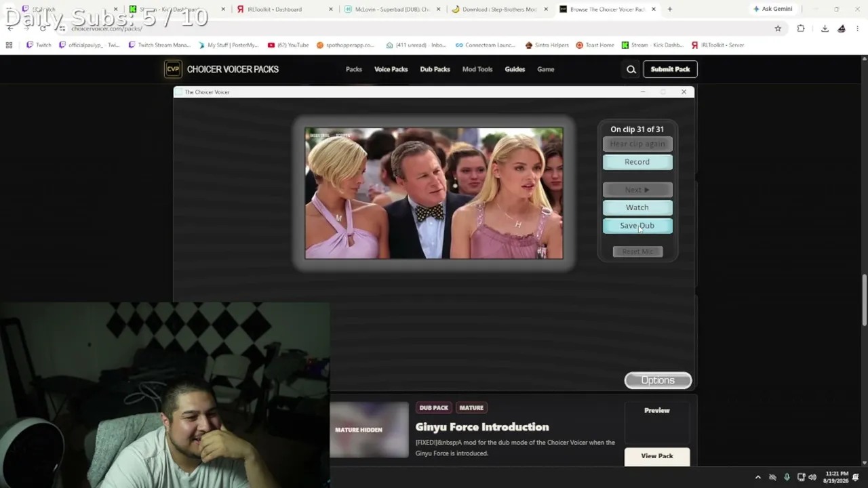
Task: Open the Stream Kick Dashboard bookmark
Action: click(x=652, y=45)
